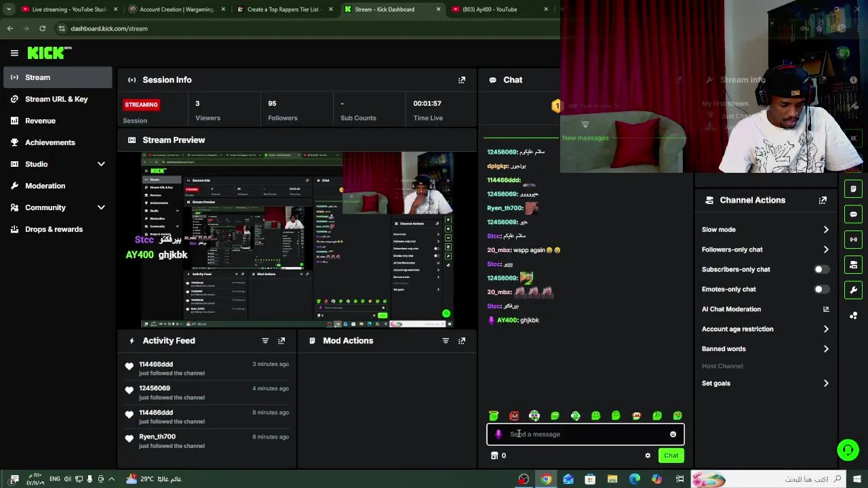Open the Revenue page
The image size is (868, 488).
[58, 121]
